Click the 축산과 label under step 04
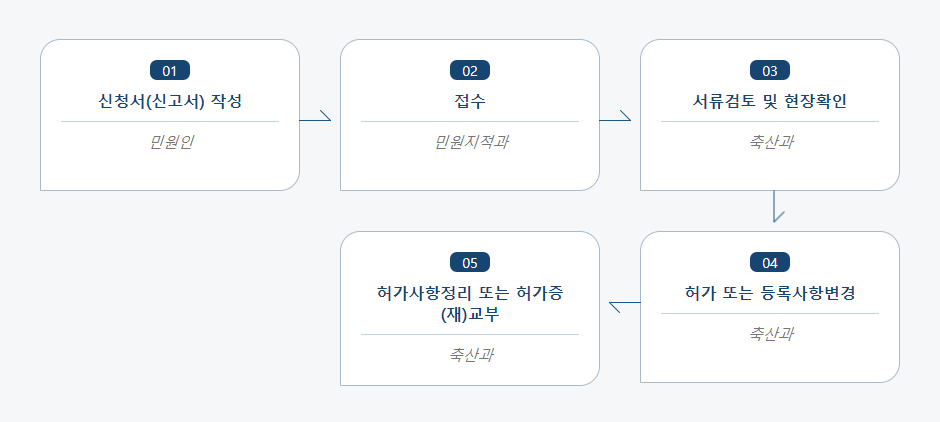Viewport: 940px width, 422px height. click(770, 334)
